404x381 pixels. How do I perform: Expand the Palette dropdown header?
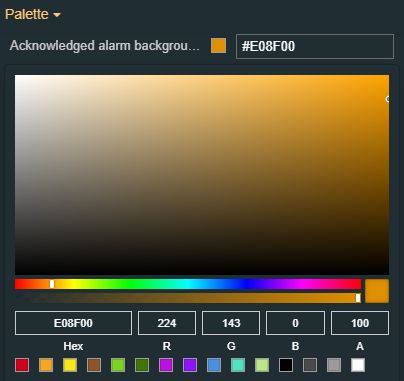[x=33, y=14]
